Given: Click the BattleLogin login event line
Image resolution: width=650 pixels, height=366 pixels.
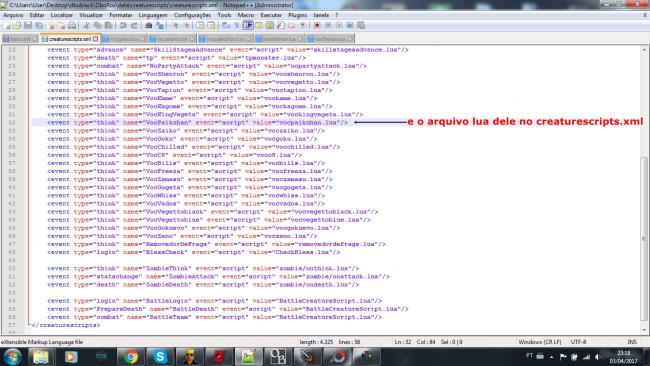Looking at the screenshot, I should pos(215,301).
